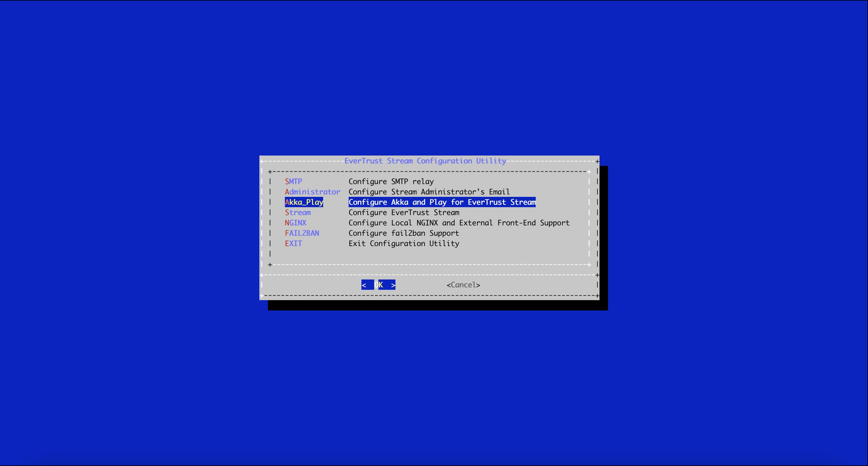
Task: Select the Stream configuration entry
Action: (x=298, y=212)
